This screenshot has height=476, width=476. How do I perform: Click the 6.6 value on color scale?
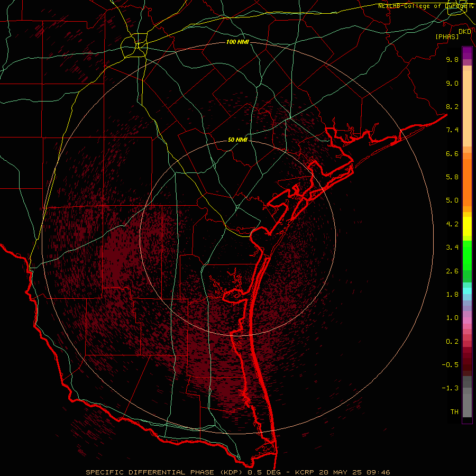click(x=452, y=153)
